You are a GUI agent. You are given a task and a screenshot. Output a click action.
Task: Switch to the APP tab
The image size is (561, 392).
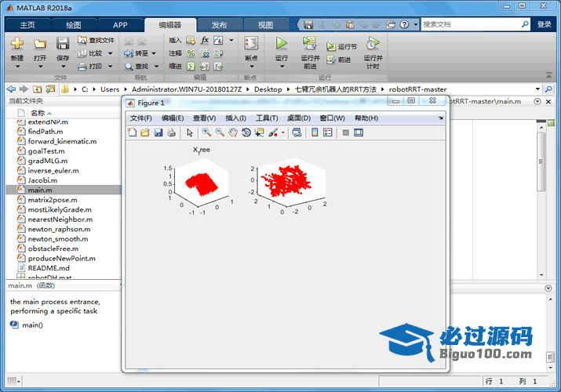click(120, 25)
